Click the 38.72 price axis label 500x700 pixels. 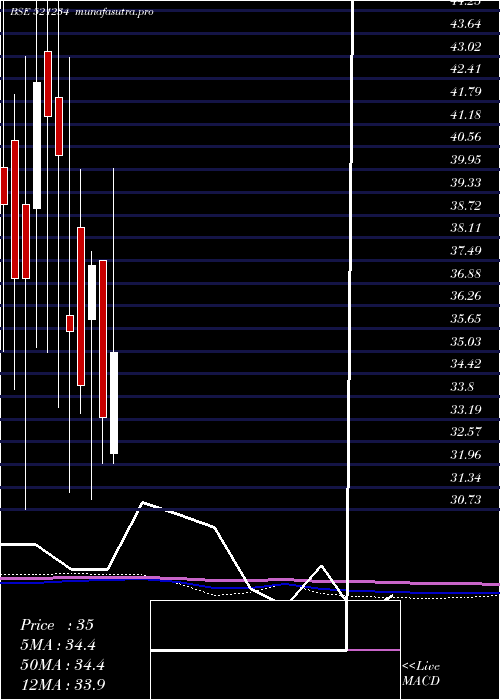pyautogui.click(x=466, y=206)
